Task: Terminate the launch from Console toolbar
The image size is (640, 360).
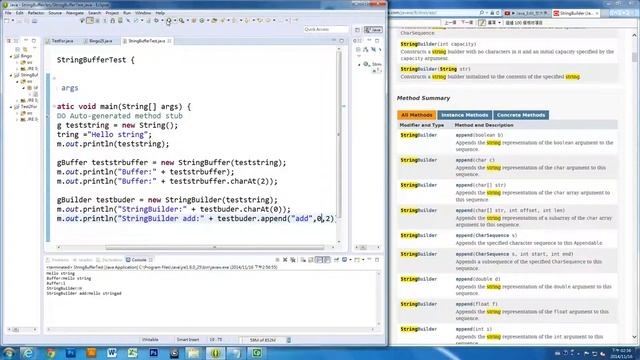Action: 277,260
